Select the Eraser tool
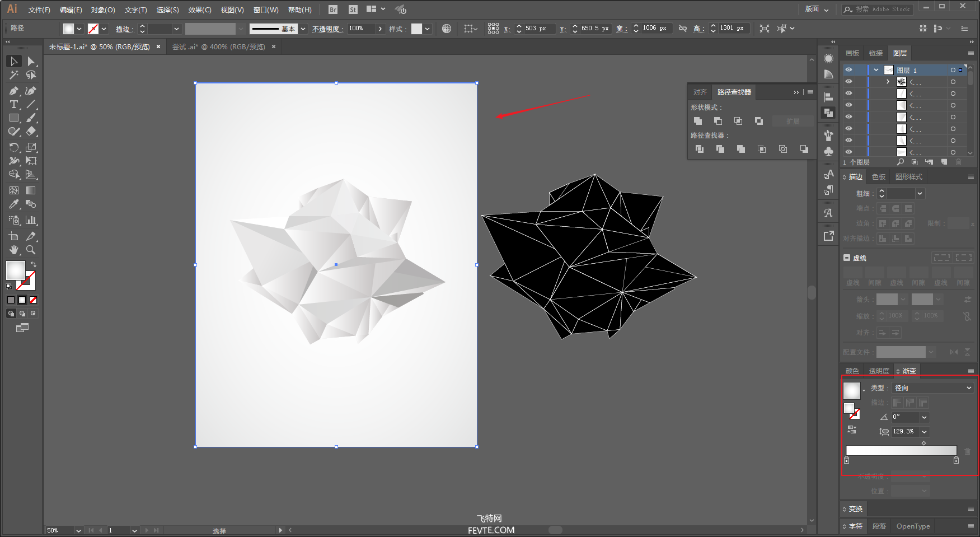This screenshot has width=980, height=537. 31,132
